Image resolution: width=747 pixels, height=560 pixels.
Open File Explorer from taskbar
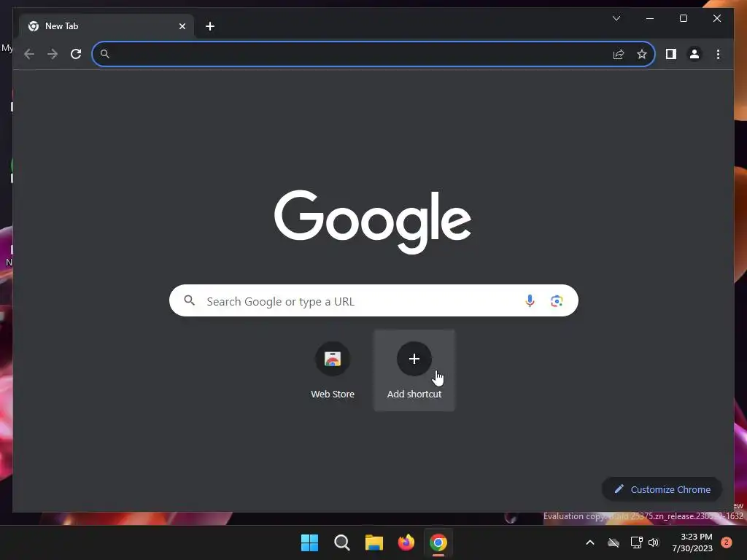pyautogui.click(x=374, y=542)
